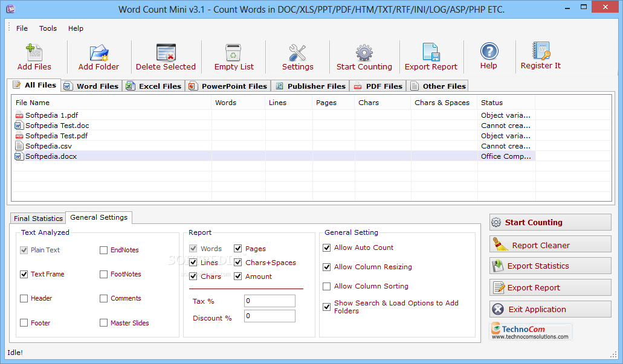The image size is (623, 364).
Task: Toggle the Lines report checkbox
Action: click(x=193, y=263)
